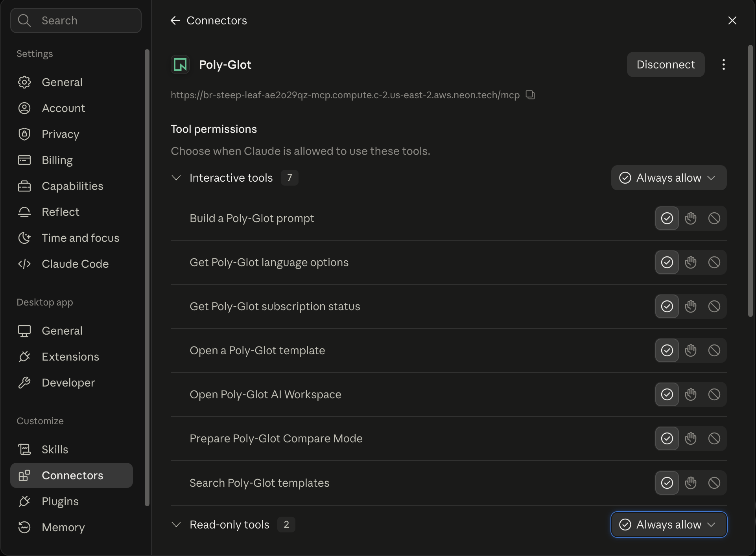
Task: Open Capabilities settings
Action: pos(72,186)
